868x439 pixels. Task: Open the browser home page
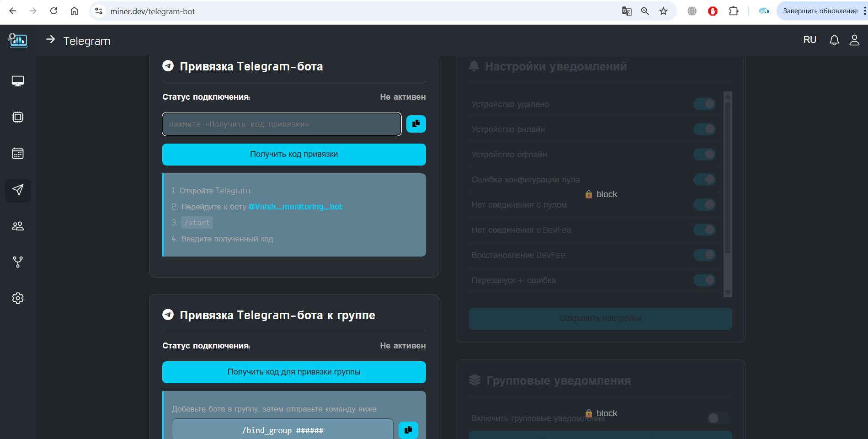click(x=74, y=11)
